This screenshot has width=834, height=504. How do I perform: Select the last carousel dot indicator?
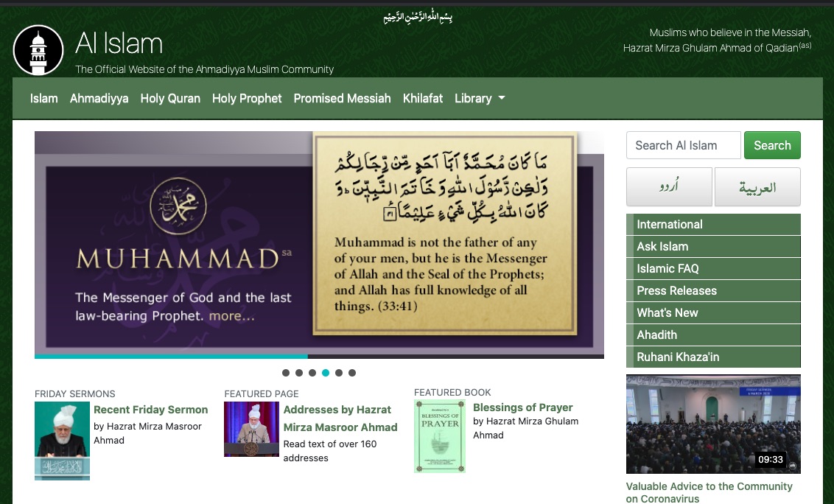(x=352, y=373)
